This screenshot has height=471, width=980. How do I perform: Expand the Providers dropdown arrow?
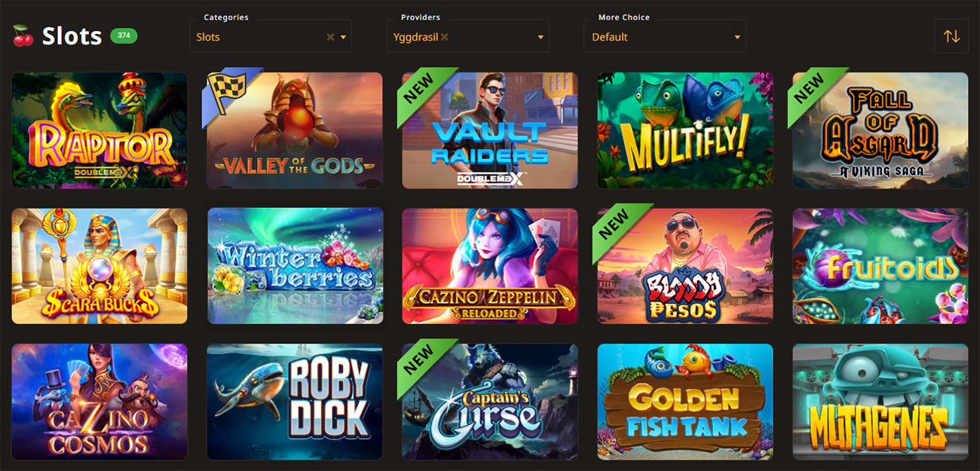click(541, 37)
